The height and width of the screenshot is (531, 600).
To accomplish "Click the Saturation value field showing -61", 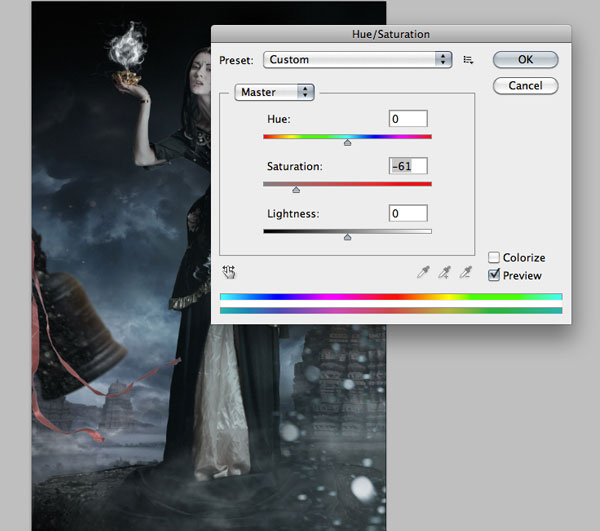I will pyautogui.click(x=408, y=166).
